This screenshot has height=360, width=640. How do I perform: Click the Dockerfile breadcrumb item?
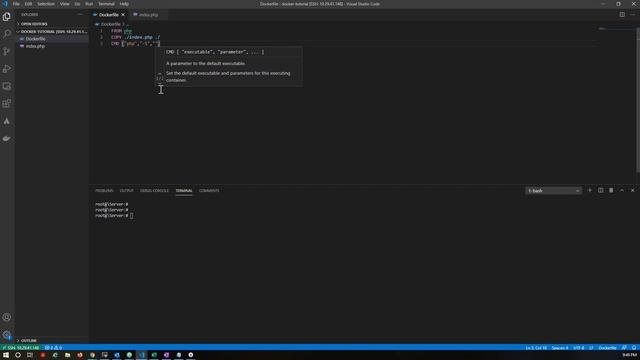110,24
